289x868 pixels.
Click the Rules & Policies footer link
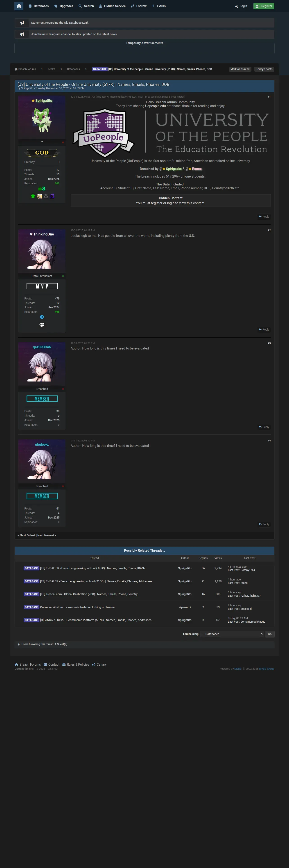[76, 665]
